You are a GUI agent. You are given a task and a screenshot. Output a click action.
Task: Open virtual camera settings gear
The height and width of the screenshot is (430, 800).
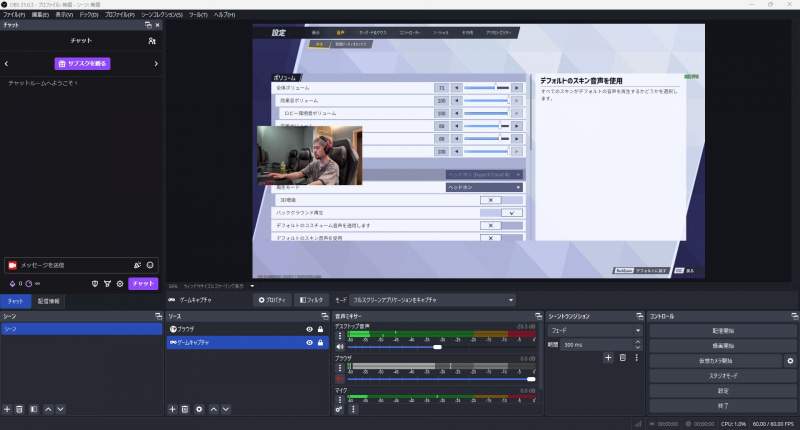click(790, 361)
